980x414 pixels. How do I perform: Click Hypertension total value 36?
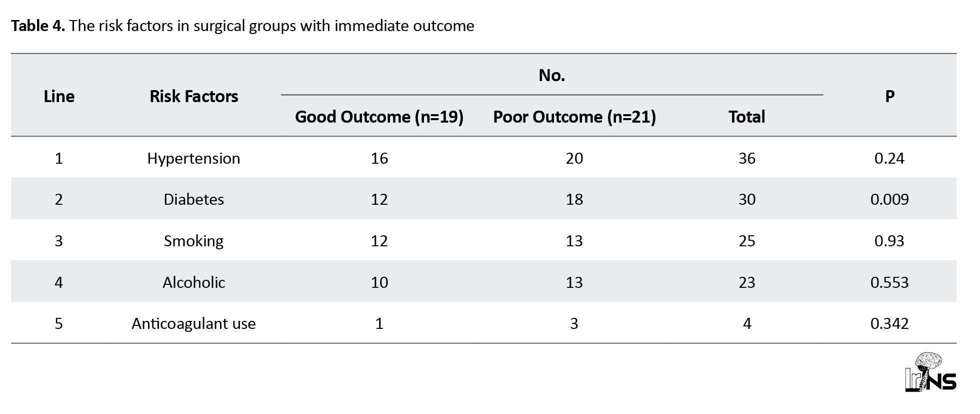746,158
